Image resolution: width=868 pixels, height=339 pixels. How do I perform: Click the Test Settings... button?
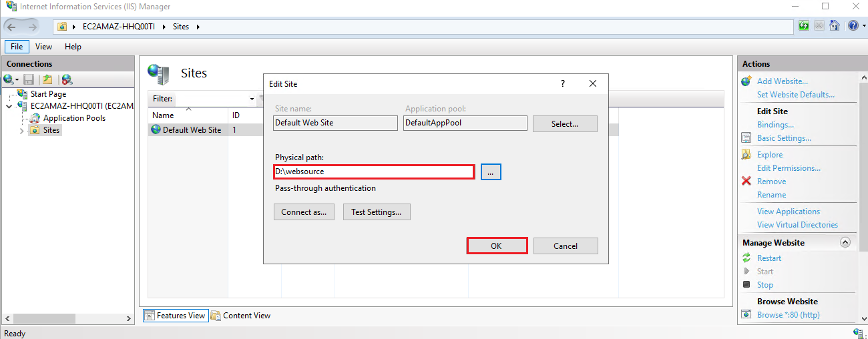[377, 212]
